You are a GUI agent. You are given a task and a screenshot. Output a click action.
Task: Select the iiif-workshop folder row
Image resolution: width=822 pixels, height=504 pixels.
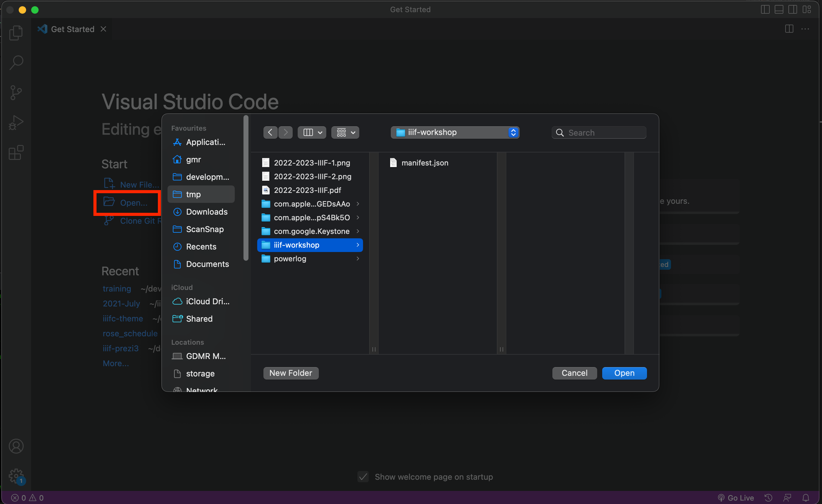tap(310, 245)
